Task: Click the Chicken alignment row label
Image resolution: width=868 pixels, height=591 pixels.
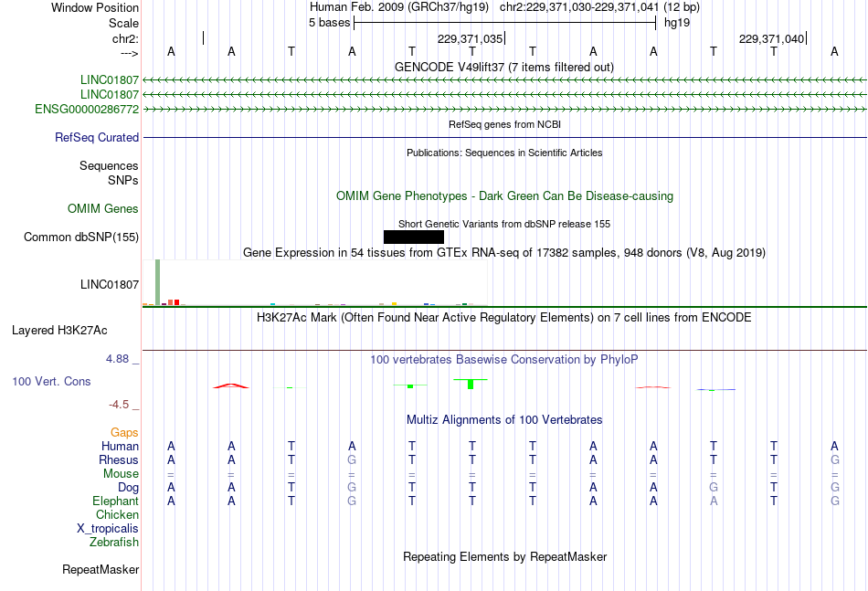Action: pyautogui.click(x=117, y=514)
